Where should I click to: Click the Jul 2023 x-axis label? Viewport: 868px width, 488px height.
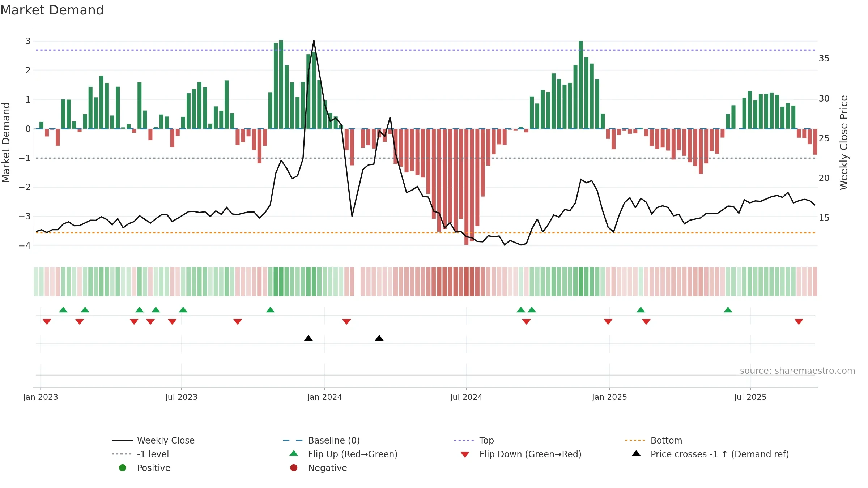(x=181, y=397)
